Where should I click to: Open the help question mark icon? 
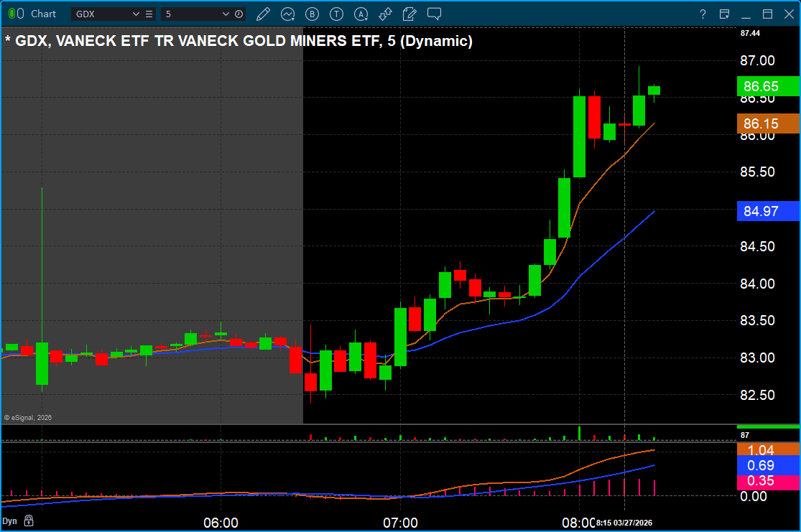703,14
